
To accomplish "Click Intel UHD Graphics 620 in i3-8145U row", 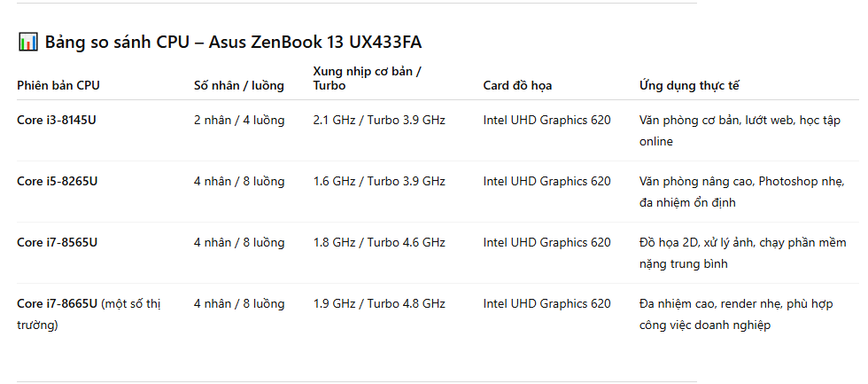I will (546, 120).
